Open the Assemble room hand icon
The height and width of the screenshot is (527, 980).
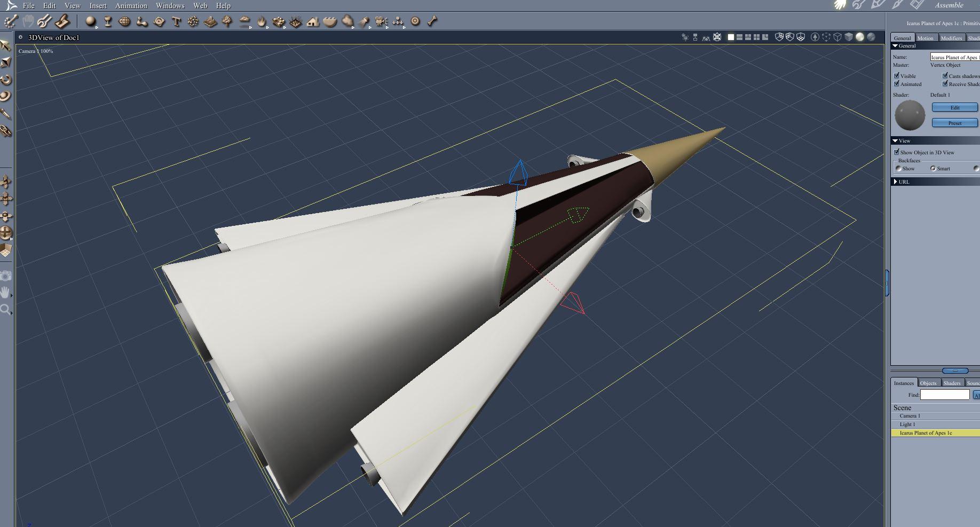(x=840, y=5)
